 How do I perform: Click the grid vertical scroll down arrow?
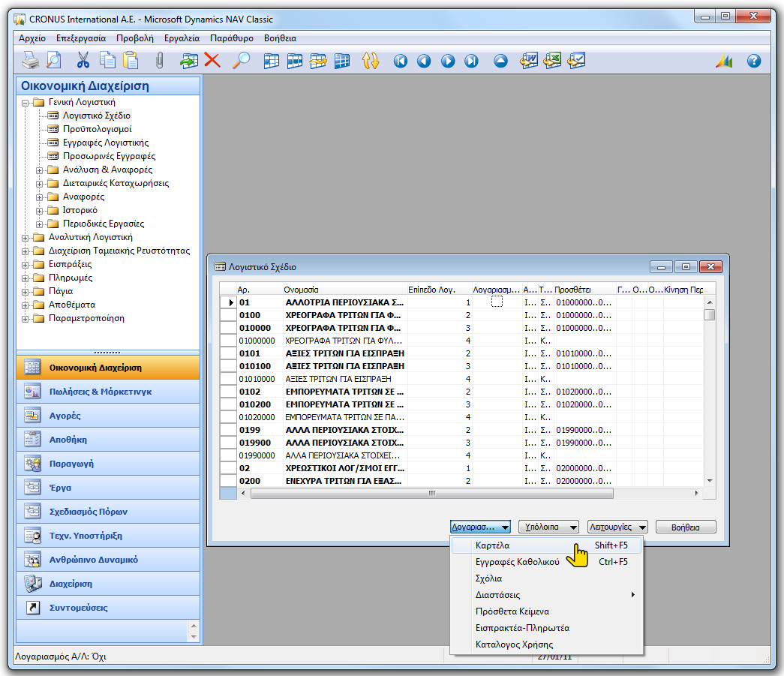click(710, 481)
